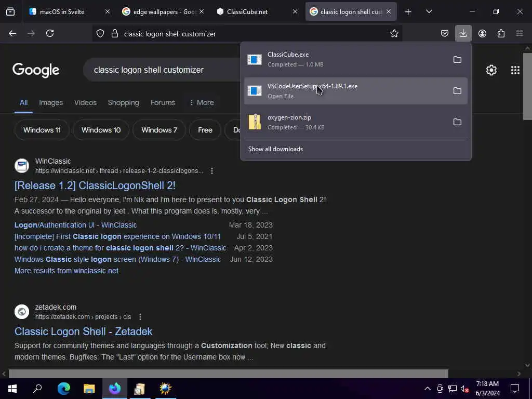
Task: Close the ClassiCube.net tab
Action: [x=295, y=11]
